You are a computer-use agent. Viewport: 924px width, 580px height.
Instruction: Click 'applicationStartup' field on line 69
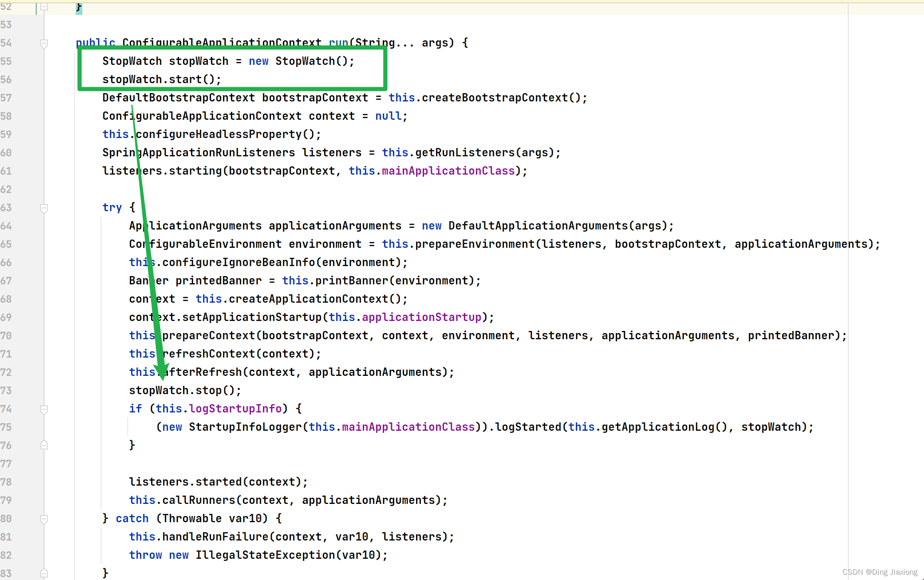(x=421, y=317)
